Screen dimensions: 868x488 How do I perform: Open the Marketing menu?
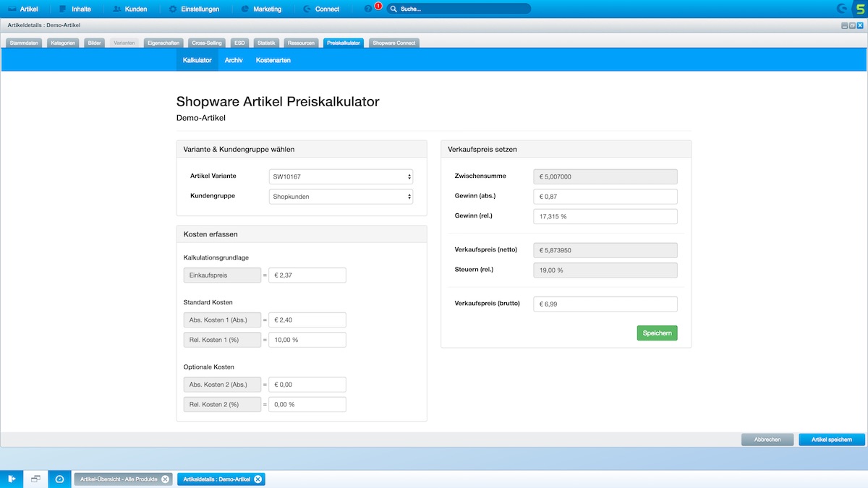(261, 9)
